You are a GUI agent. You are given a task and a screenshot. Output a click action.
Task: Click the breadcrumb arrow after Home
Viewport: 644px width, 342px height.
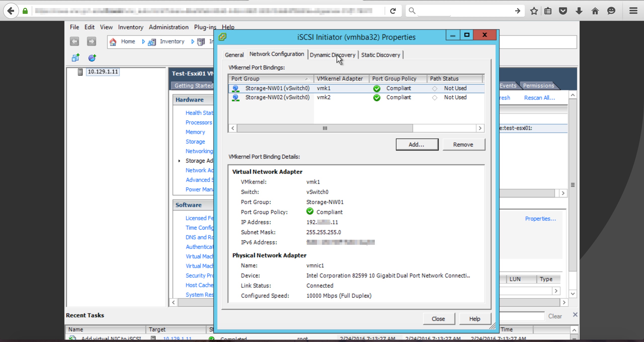click(143, 42)
